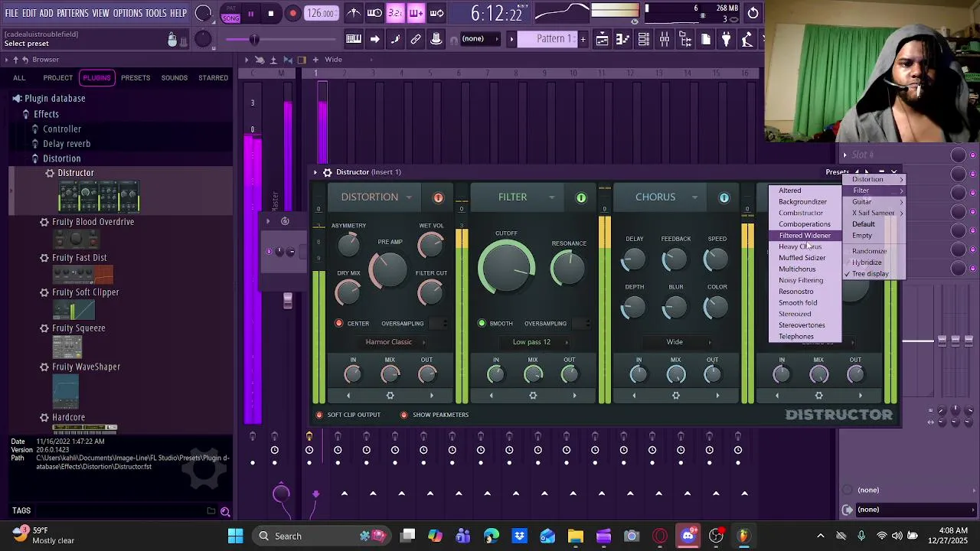This screenshot has width=980, height=551.
Task: Select Fruity Blood Overdrive plugin
Action: tap(93, 221)
